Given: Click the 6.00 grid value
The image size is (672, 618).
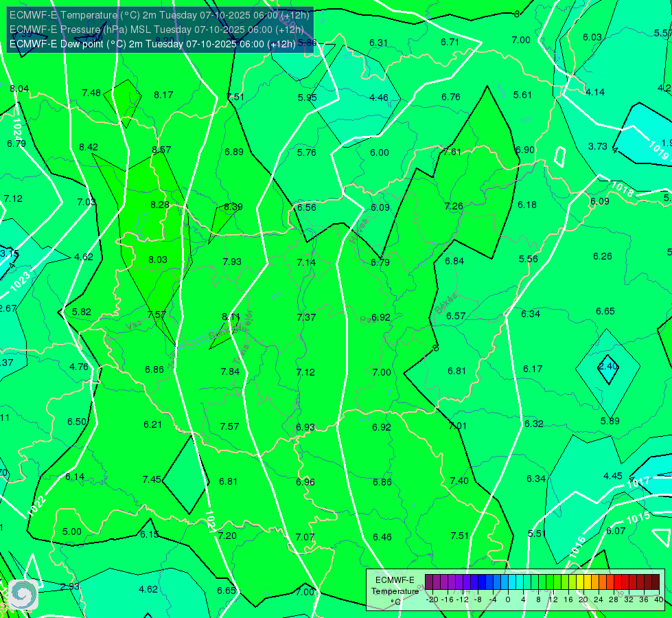Looking at the screenshot, I should pyautogui.click(x=380, y=152).
